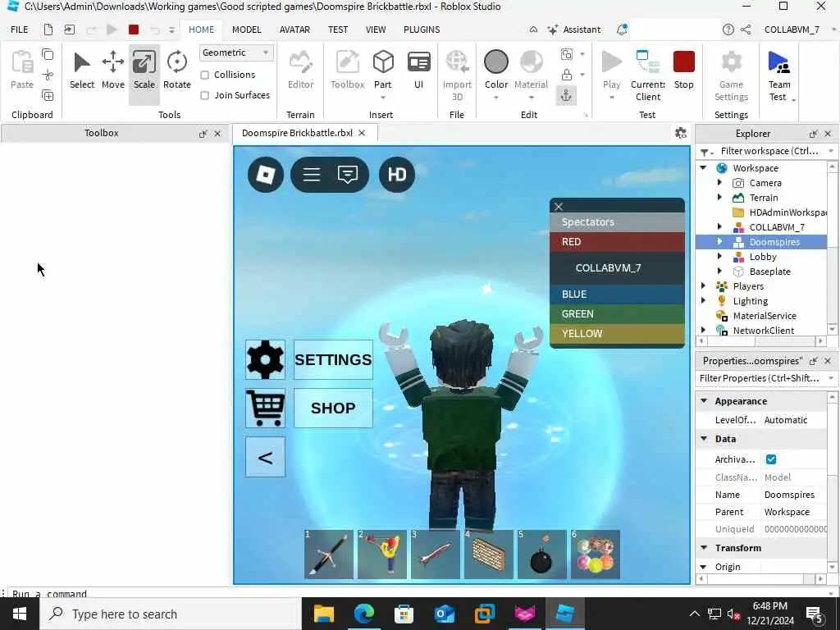Switch to the AVATAR tab

tap(294, 30)
